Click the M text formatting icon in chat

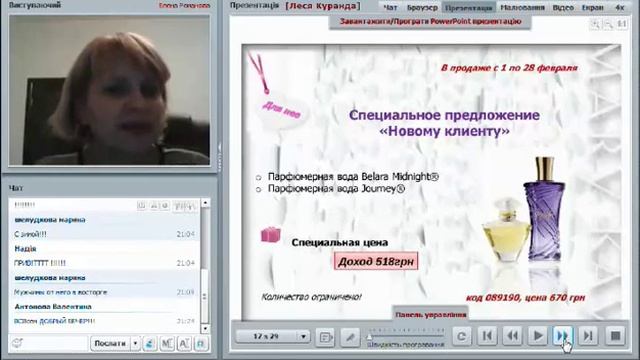click(167, 344)
